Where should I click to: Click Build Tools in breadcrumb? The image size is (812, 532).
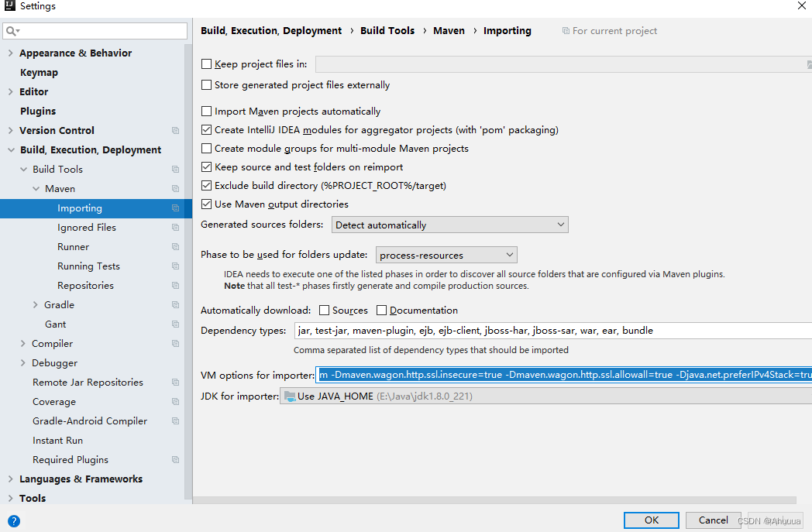387,30
